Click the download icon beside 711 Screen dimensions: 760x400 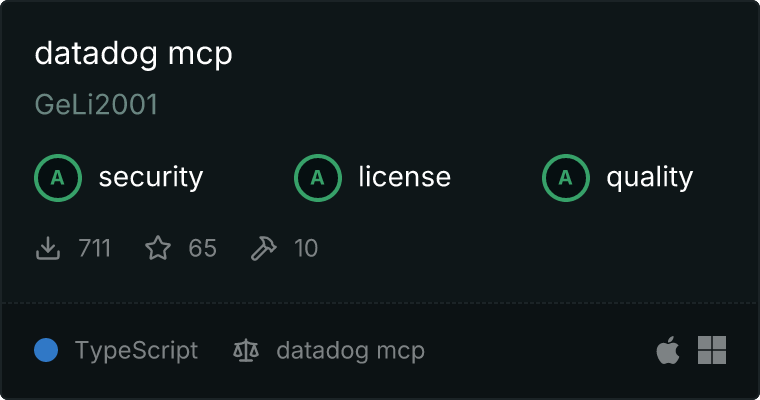48,248
